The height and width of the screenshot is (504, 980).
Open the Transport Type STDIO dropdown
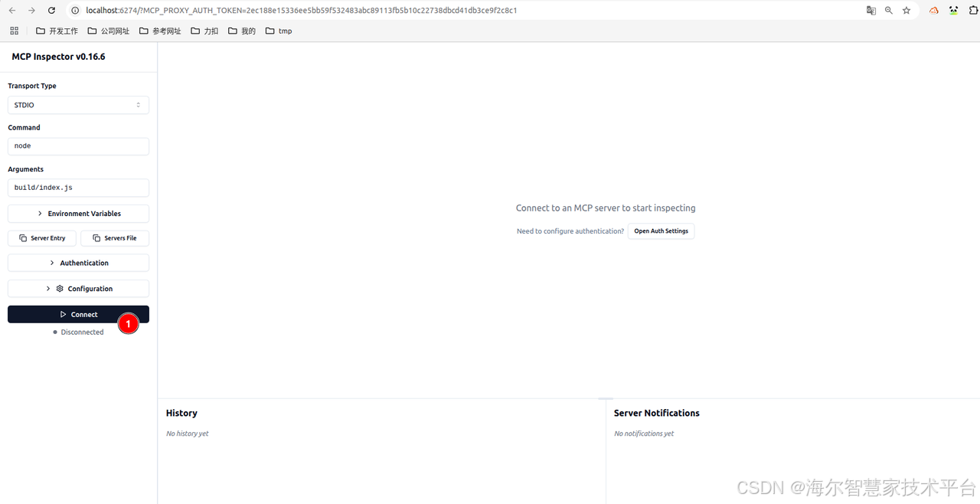tap(78, 105)
